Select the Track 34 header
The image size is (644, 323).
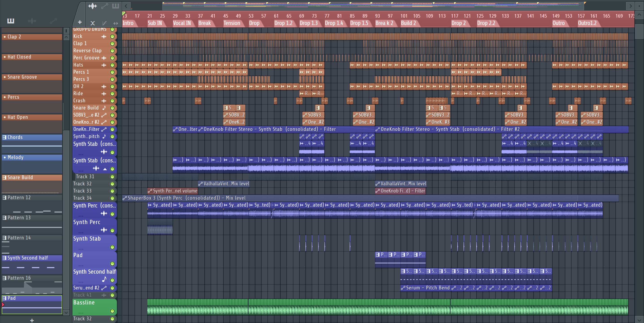point(95,198)
